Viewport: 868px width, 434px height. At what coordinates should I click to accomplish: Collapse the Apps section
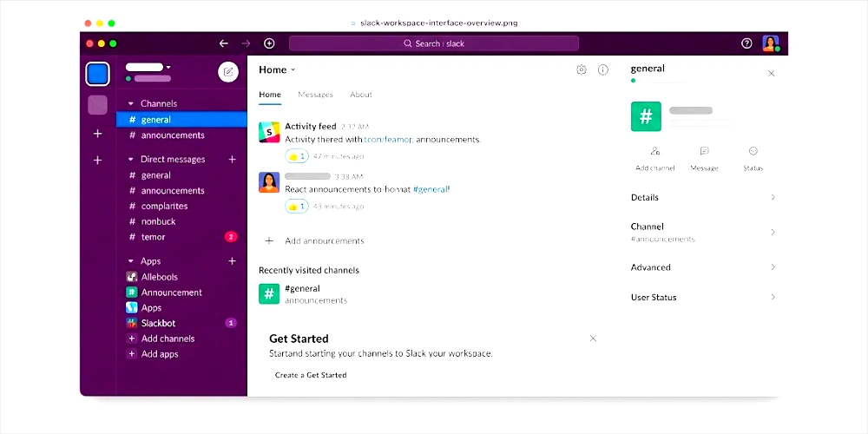point(131,261)
